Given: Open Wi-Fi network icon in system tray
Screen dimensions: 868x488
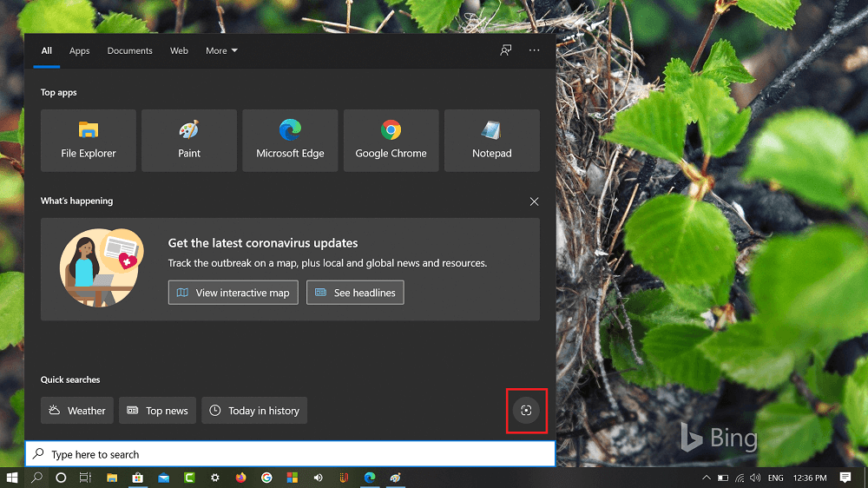Looking at the screenshot, I should click(x=740, y=478).
